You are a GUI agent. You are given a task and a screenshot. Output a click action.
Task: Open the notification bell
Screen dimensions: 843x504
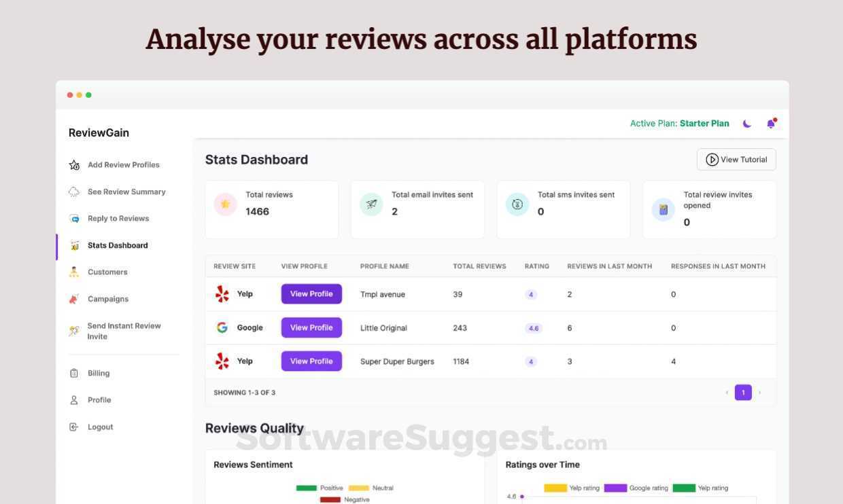point(771,124)
